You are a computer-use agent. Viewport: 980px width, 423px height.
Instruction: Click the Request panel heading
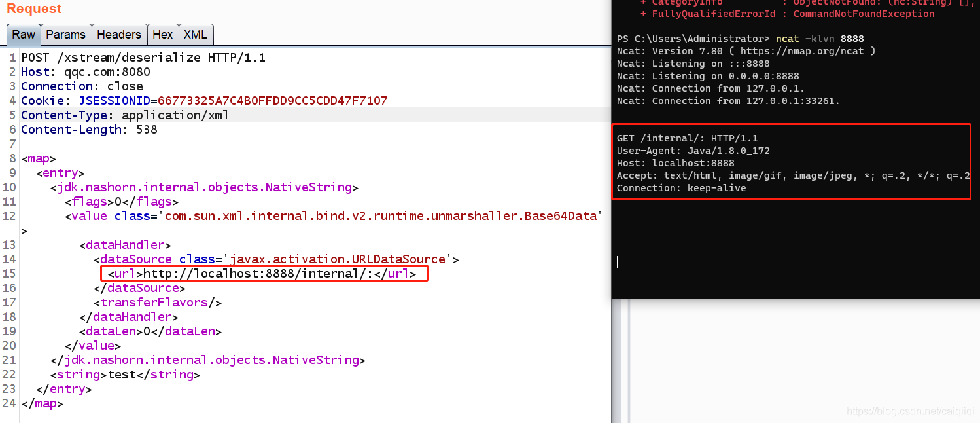click(x=34, y=9)
